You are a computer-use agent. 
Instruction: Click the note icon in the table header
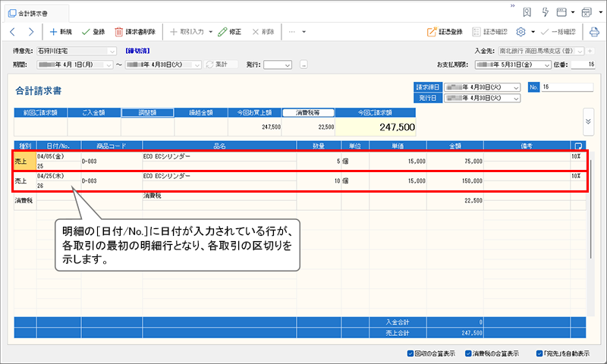coord(578,146)
